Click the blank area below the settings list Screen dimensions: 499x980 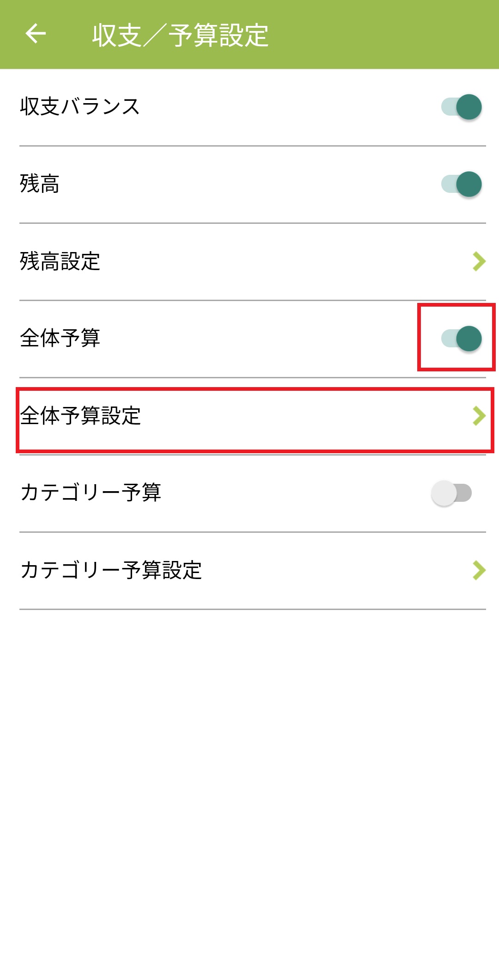coord(249,786)
